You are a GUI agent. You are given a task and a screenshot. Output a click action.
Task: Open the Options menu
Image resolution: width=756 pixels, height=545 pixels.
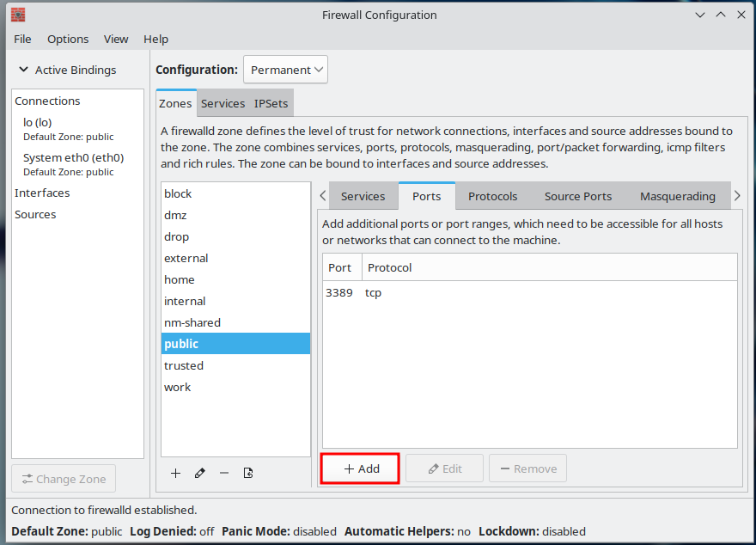tap(68, 39)
